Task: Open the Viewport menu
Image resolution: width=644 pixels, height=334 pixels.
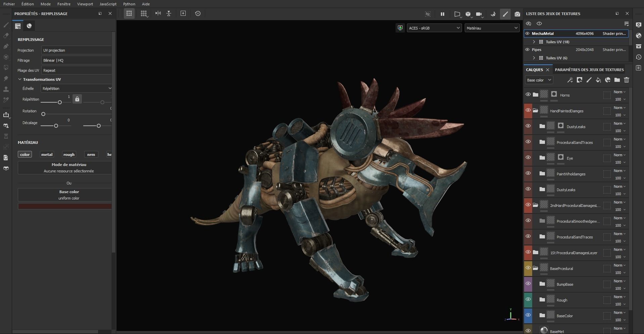Action: click(x=85, y=4)
